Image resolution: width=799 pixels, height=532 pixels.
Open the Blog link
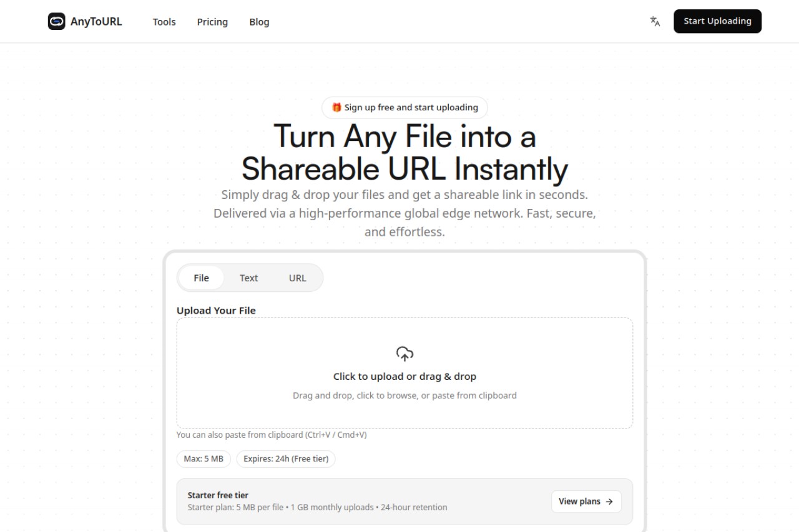[x=259, y=22]
